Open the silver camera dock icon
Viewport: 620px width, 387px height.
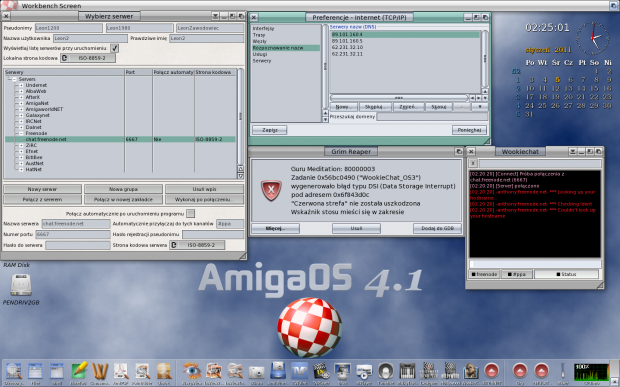[256, 372]
